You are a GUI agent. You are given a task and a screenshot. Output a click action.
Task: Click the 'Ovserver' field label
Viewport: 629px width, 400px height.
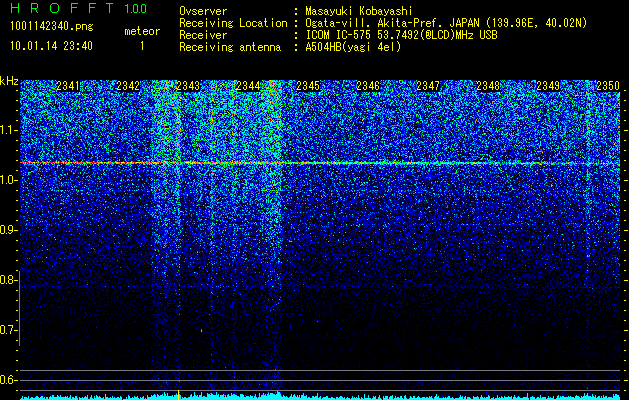pos(203,11)
